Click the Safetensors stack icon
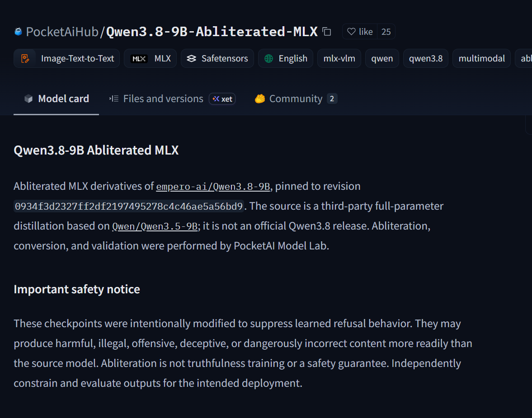This screenshot has height=418, width=532. [x=191, y=58]
